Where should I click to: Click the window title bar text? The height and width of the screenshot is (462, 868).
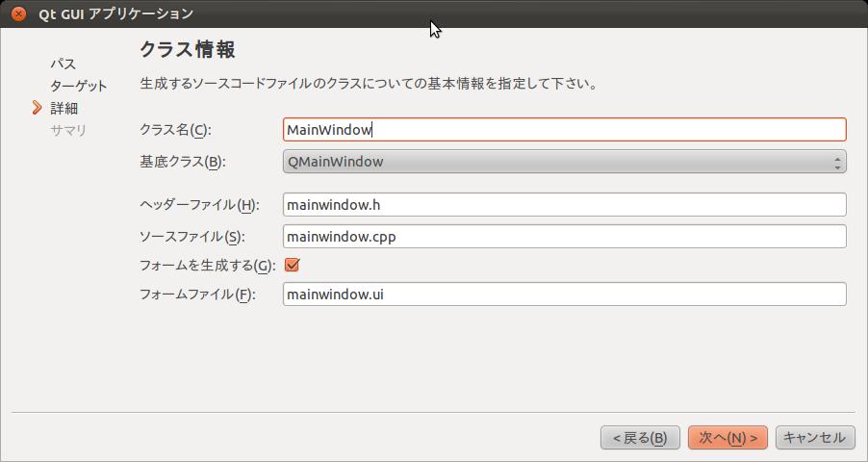coord(115,13)
